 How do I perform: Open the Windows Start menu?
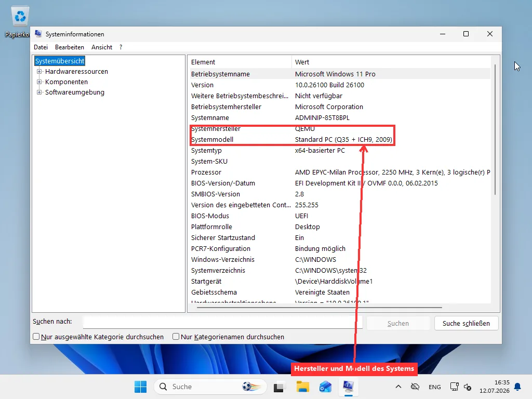(x=140, y=387)
